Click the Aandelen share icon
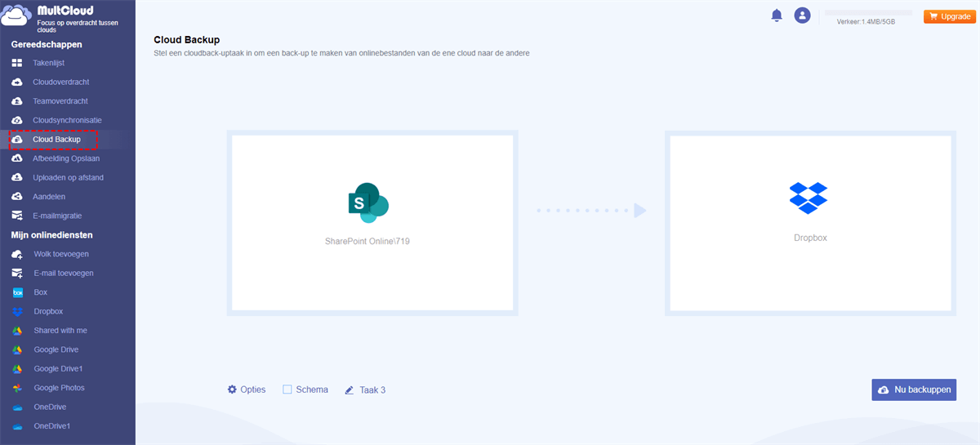 (17, 197)
